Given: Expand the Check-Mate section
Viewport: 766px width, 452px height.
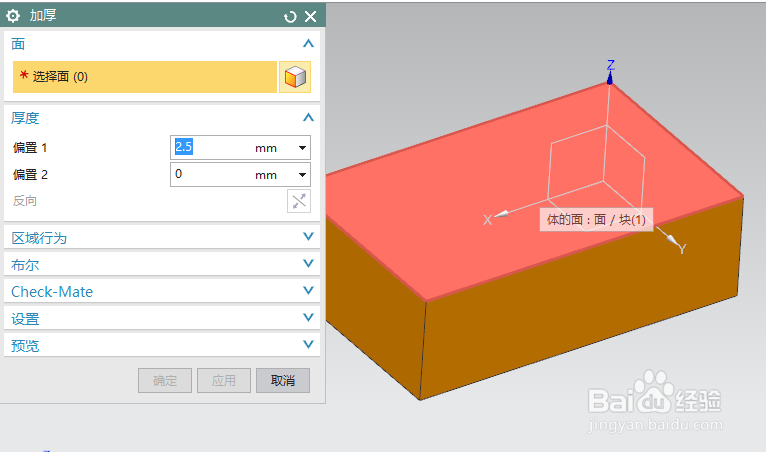Looking at the screenshot, I should (308, 290).
